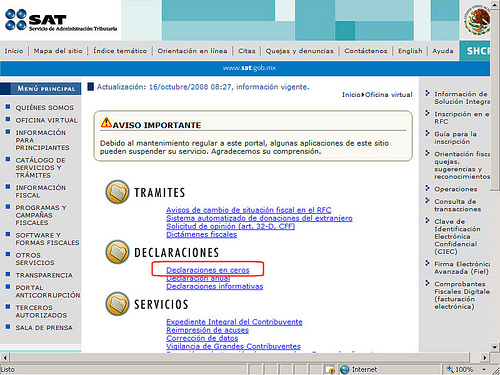This screenshot has width=500, height=375.
Task: Click the Oficina virtual breadcrumb
Action: pos(388,95)
